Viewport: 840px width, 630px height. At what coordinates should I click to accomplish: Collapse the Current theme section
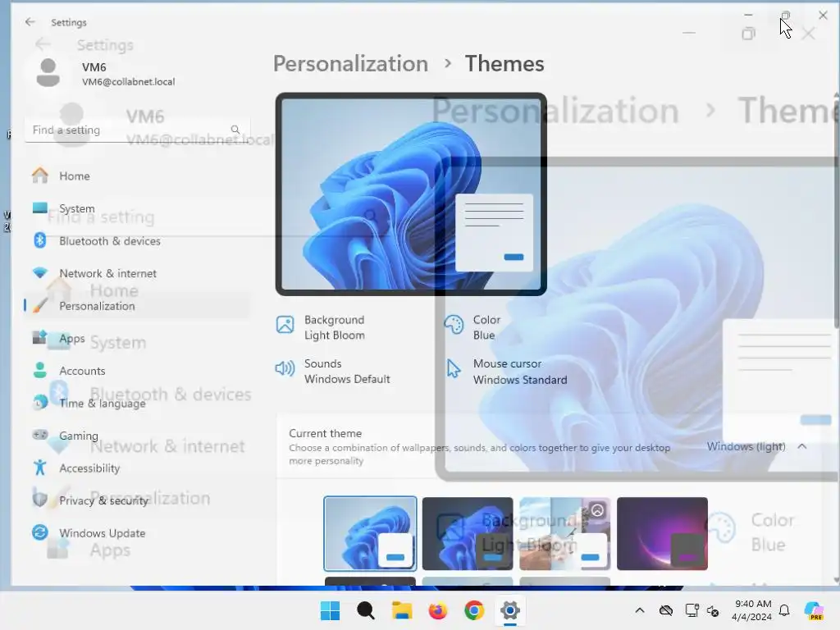(802, 446)
